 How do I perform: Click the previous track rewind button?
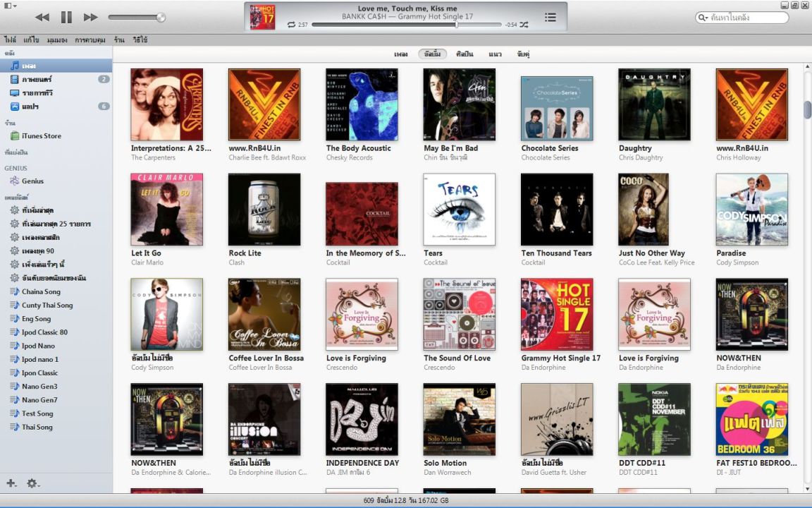42,17
